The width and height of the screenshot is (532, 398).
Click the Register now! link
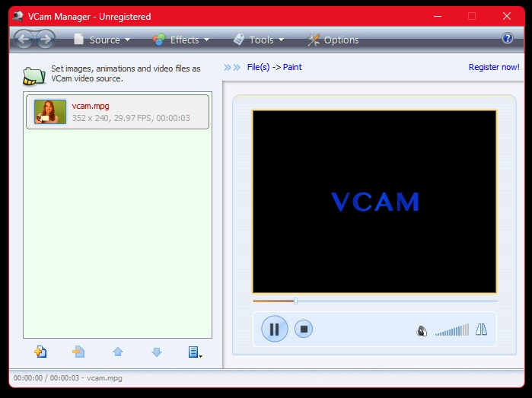click(494, 67)
